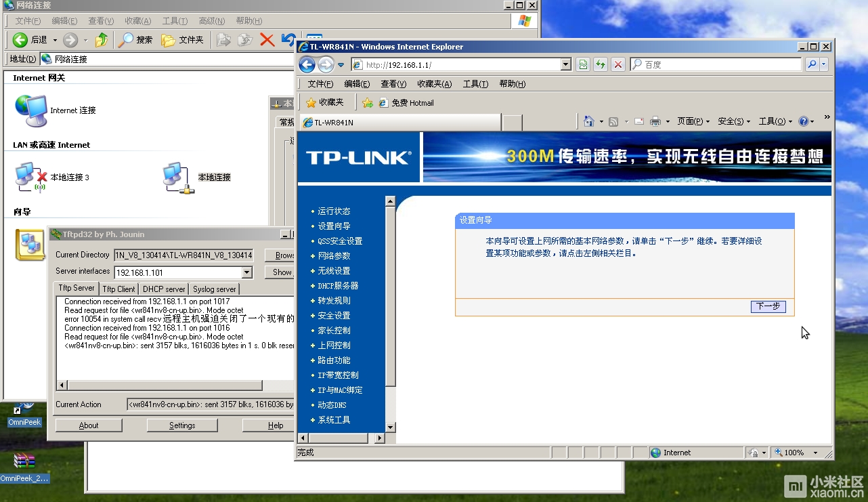Click router sidebar scroll down arrow
Screen dimensions: 868x502
point(390,427)
